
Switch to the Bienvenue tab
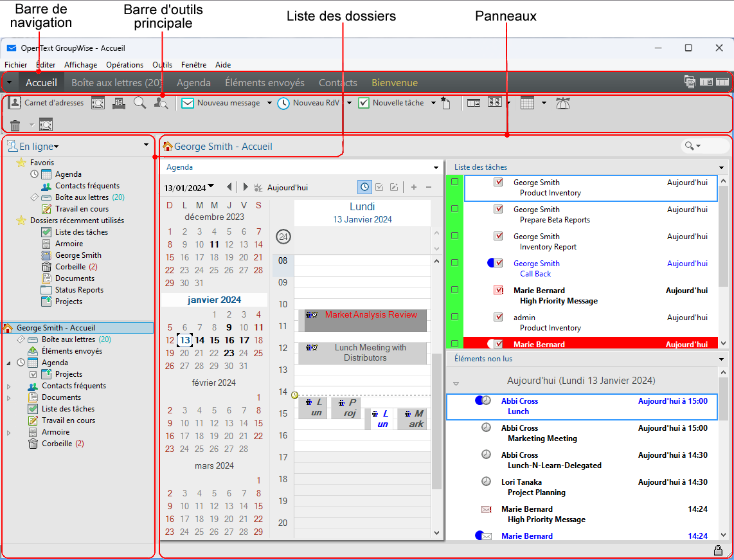395,82
